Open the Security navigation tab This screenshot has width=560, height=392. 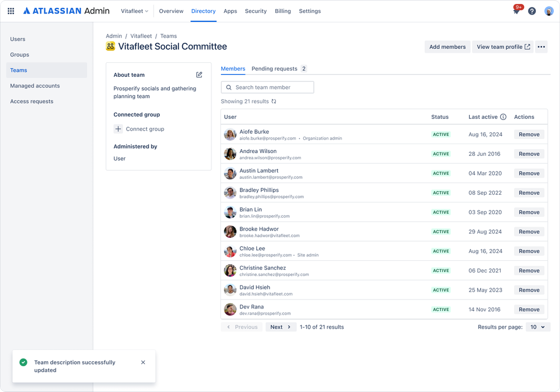[256, 11]
